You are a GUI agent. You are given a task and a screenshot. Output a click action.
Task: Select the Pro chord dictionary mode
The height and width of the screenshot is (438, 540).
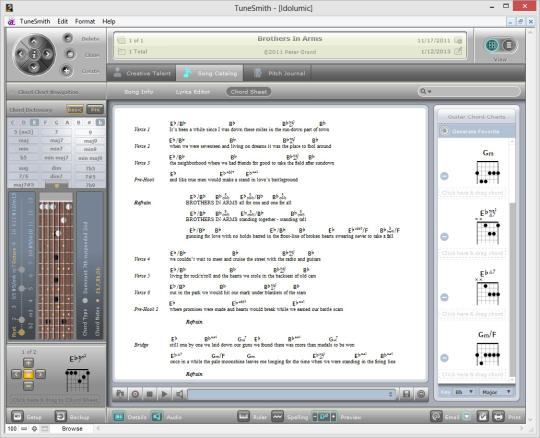click(95, 110)
